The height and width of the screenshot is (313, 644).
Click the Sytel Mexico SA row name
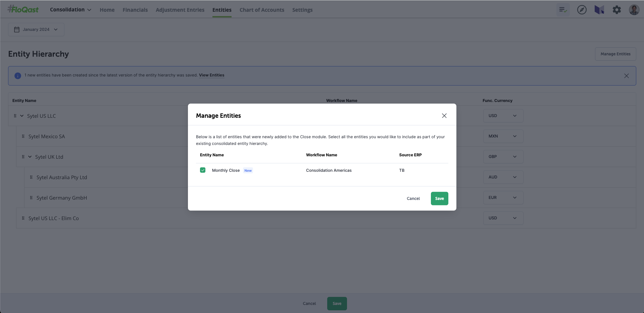pyautogui.click(x=47, y=137)
